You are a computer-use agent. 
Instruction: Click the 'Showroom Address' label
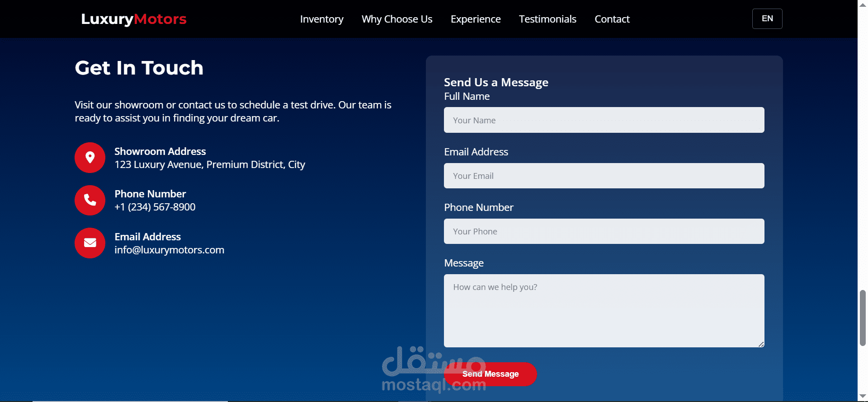point(160,151)
